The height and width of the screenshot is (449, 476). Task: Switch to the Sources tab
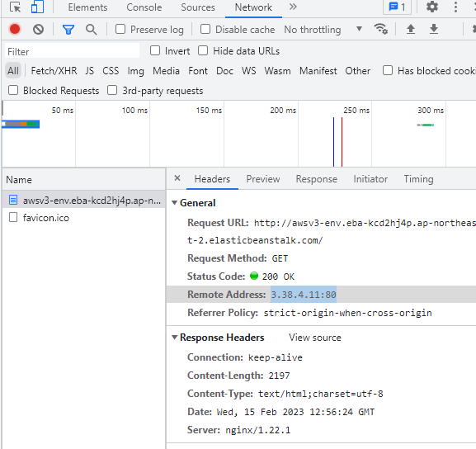point(198,7)
